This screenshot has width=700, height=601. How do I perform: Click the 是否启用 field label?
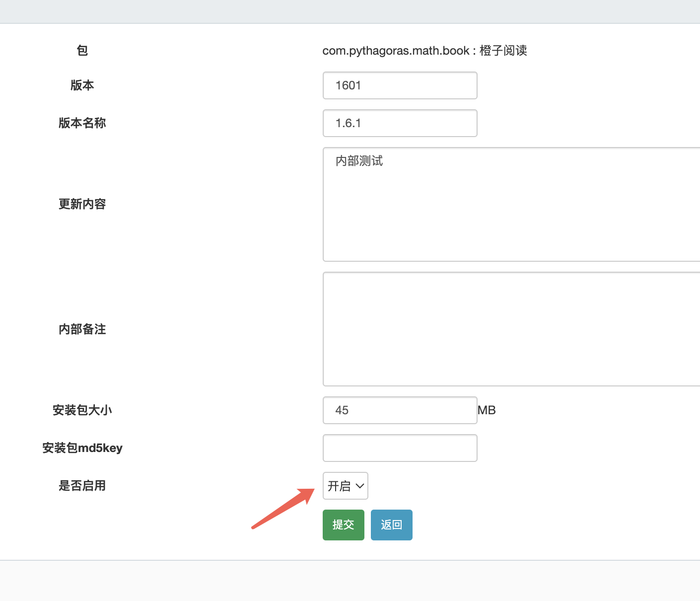coord(82,486)
